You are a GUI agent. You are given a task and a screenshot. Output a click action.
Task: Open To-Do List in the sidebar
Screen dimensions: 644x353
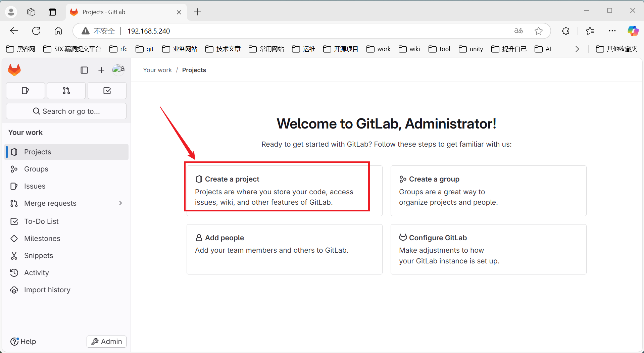[x=66, y=221]
